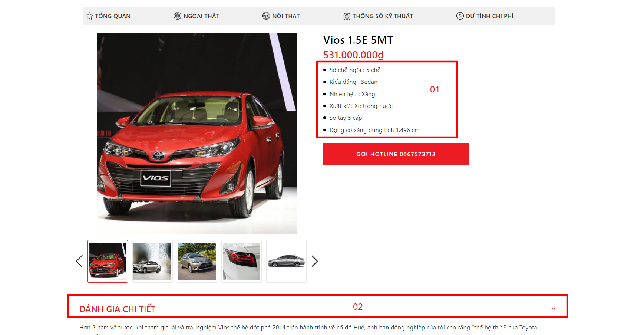Switch to the Nội thất tab
Image resolution: width=644 pixels, height=335 pixels.
pyautogui.click(x=281, y=16)
